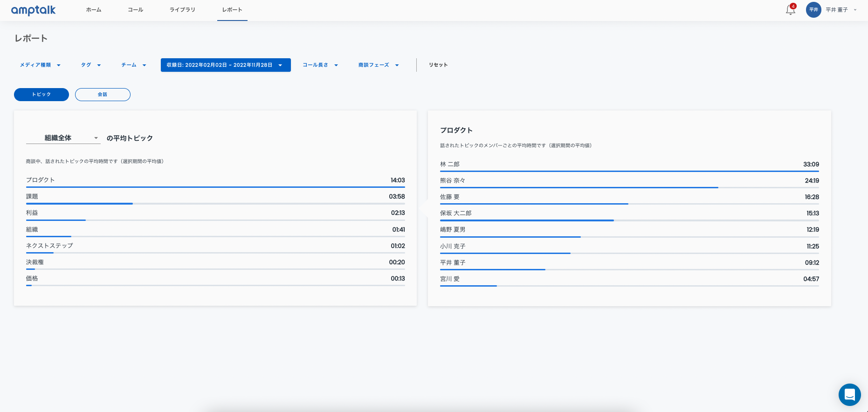
Task: Select the 組織全体 scope dropdown
Action: click(63, 138)
